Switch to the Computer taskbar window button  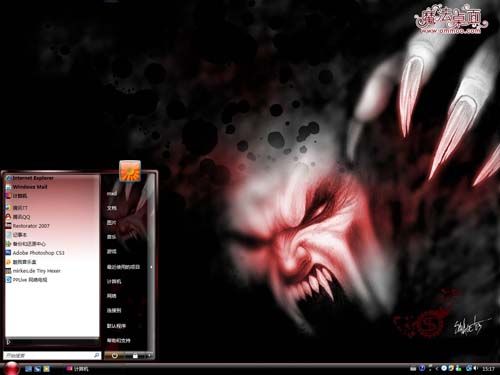pos(78,369)
